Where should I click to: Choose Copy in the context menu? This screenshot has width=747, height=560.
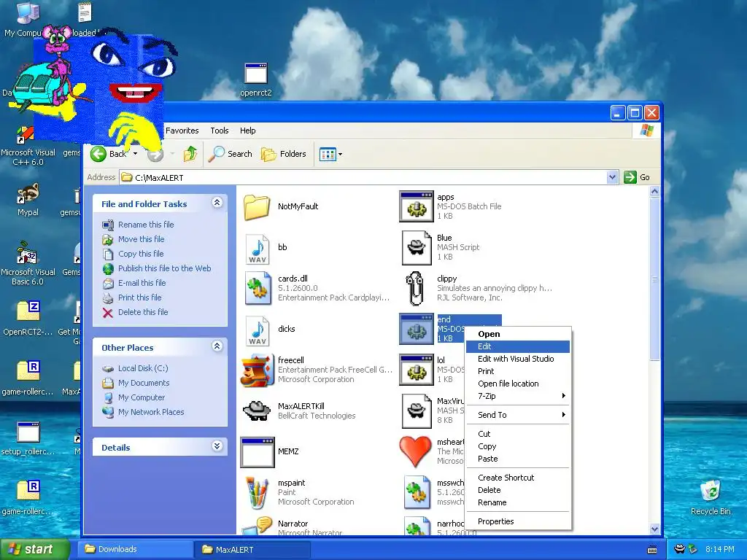pyautogui.click(x=518, y=447)
